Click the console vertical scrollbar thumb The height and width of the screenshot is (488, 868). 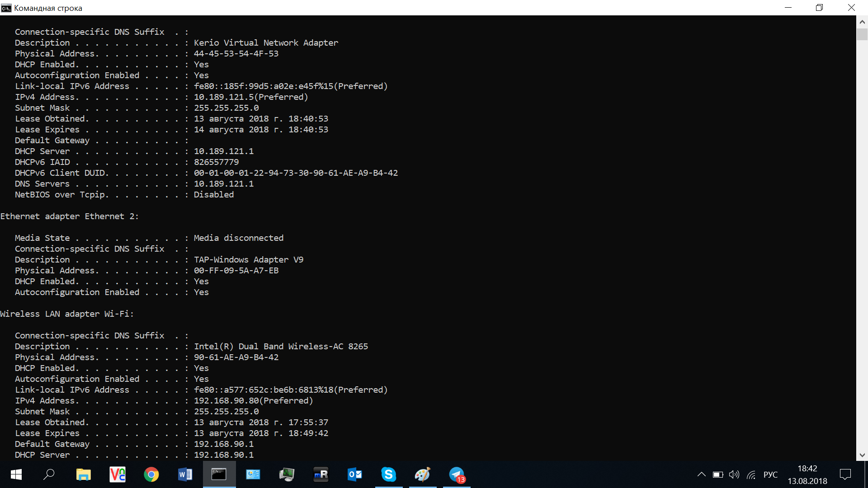point(862,34)
